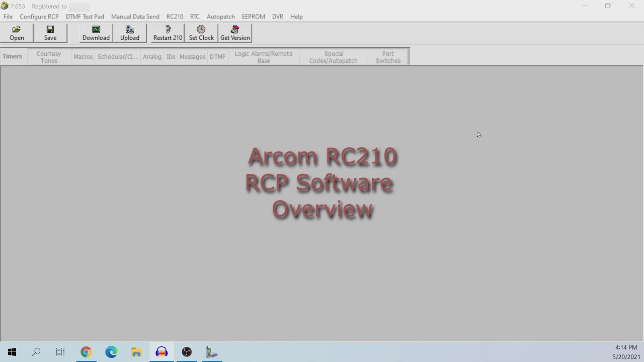Screen dimensions: 644x362
Task: Open the Configure RCP menu
Action: (39, 17)
